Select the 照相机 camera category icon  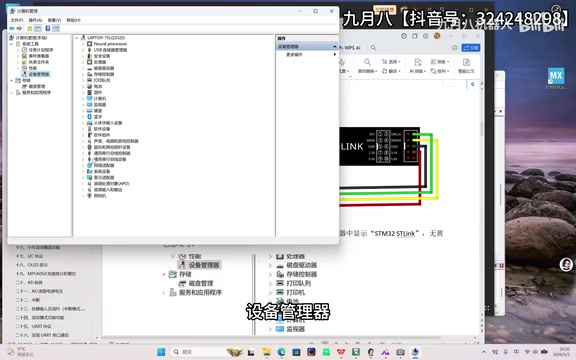pyautogui.click(x=89, y=196)
